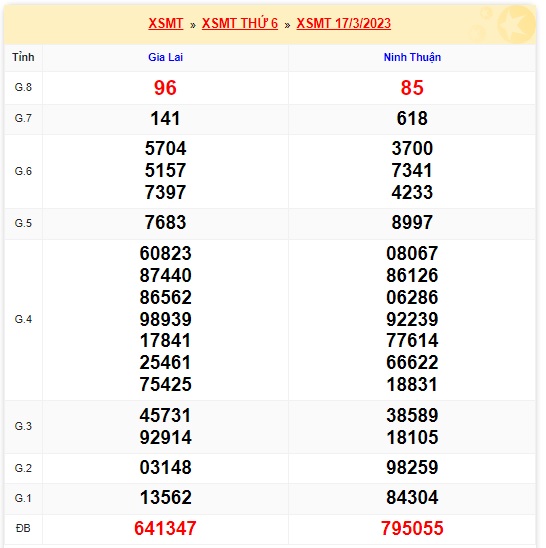Click the G.3 row label

23,426
